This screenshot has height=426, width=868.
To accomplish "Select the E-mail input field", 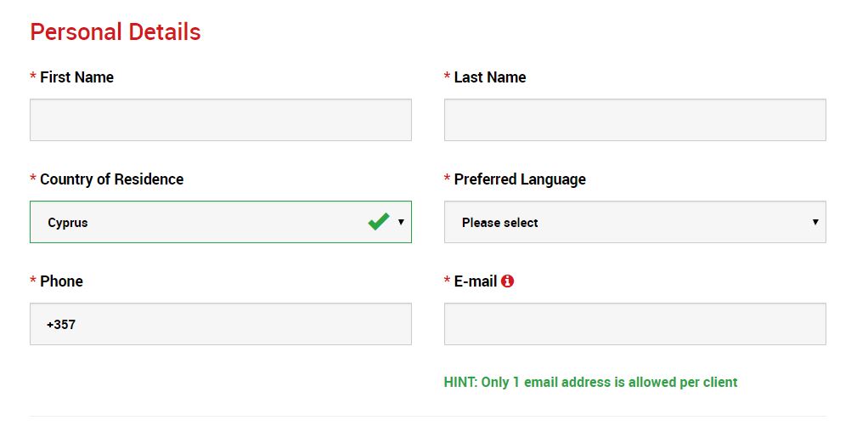I will pos(634,324).
